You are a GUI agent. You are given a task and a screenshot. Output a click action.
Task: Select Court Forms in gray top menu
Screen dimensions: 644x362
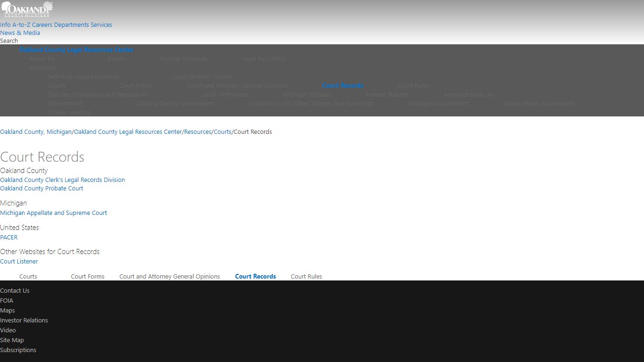pos(136,86)
